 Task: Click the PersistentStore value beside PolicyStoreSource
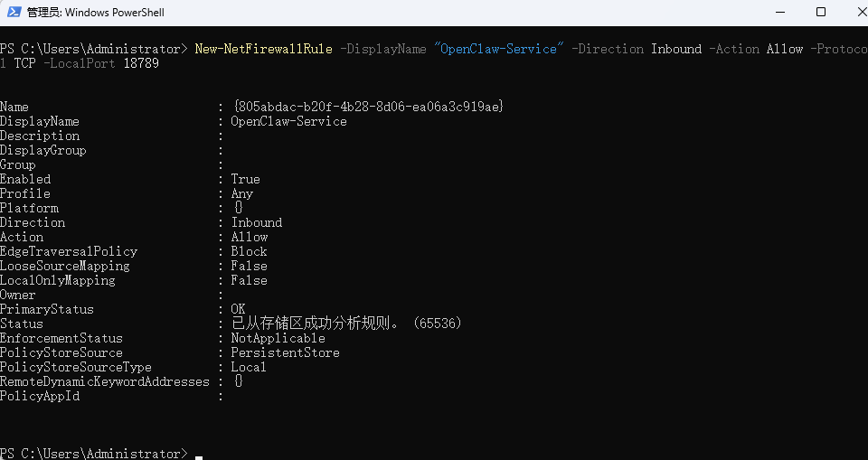pyautogui.click(x=285, y=352)
